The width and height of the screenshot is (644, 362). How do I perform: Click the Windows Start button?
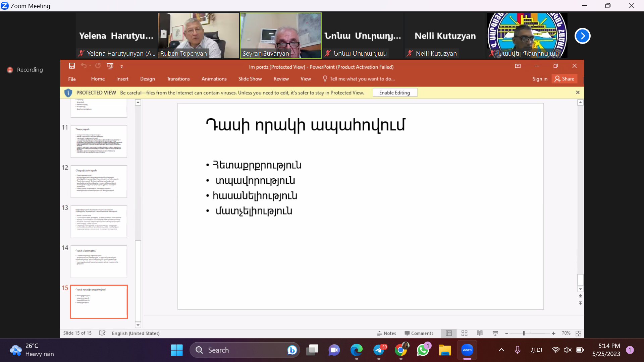177,350
